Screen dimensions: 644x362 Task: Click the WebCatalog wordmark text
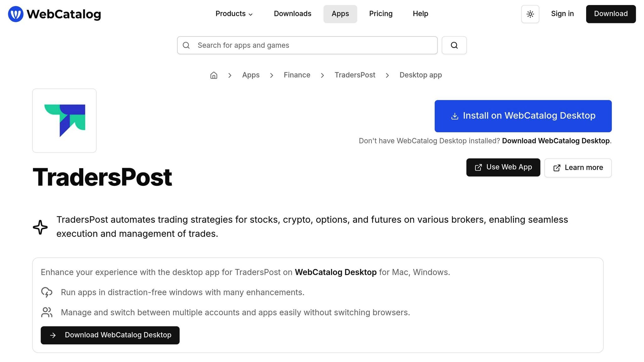click(64, 14)
